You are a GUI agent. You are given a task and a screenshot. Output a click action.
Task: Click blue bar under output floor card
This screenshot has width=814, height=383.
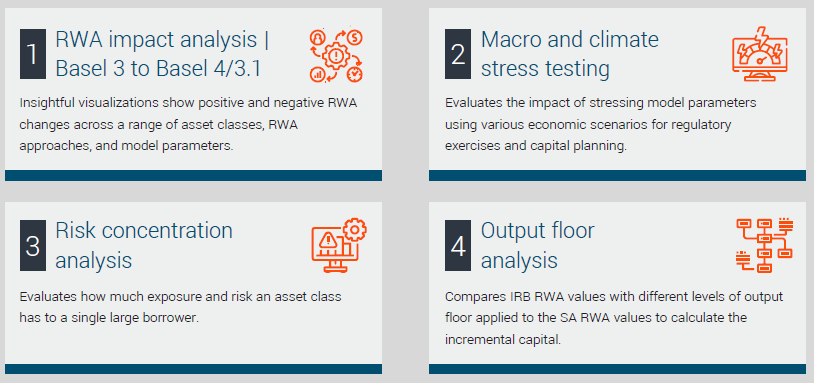617,369
